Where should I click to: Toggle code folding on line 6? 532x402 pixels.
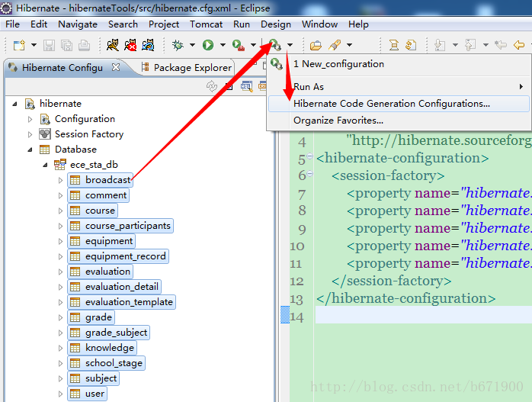coord(309,173)
